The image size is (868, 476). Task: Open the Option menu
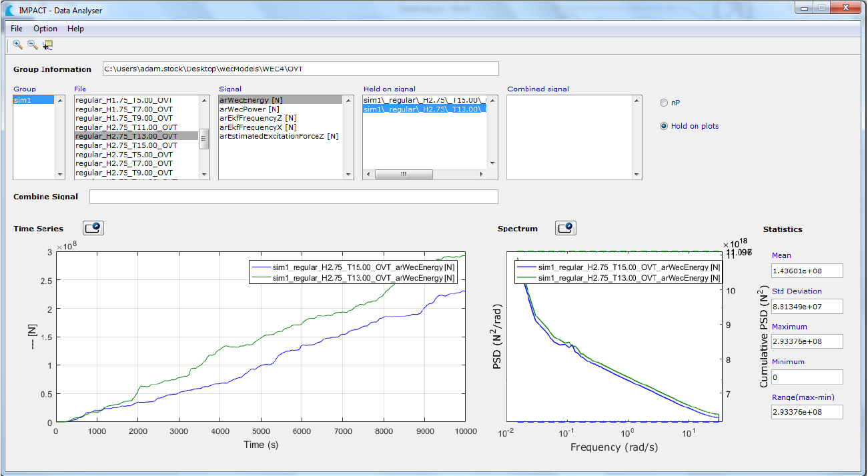(45, 29)
